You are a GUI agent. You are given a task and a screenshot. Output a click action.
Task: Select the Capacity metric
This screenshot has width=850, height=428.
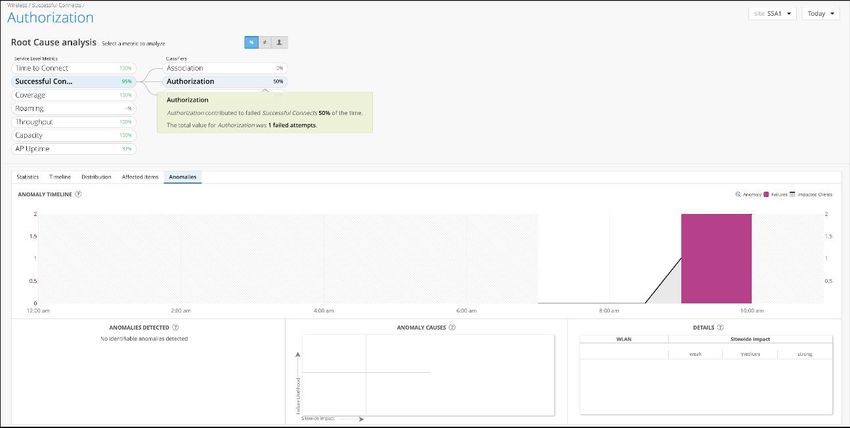(x=74, y=135)
